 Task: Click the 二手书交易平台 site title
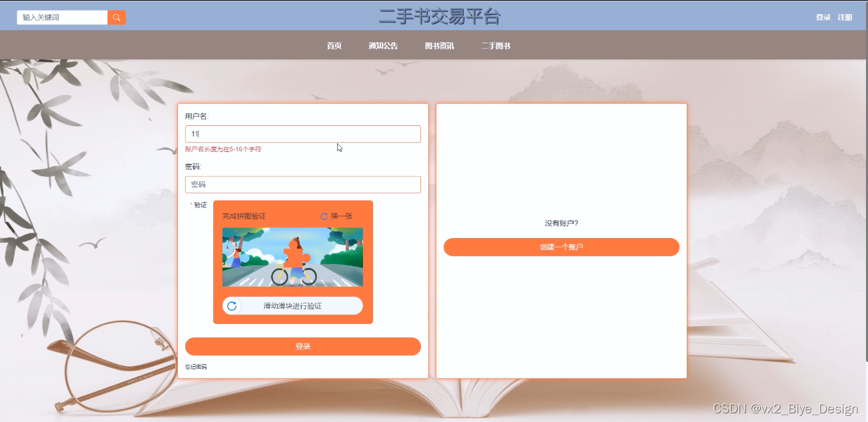(x=440, y=17)
